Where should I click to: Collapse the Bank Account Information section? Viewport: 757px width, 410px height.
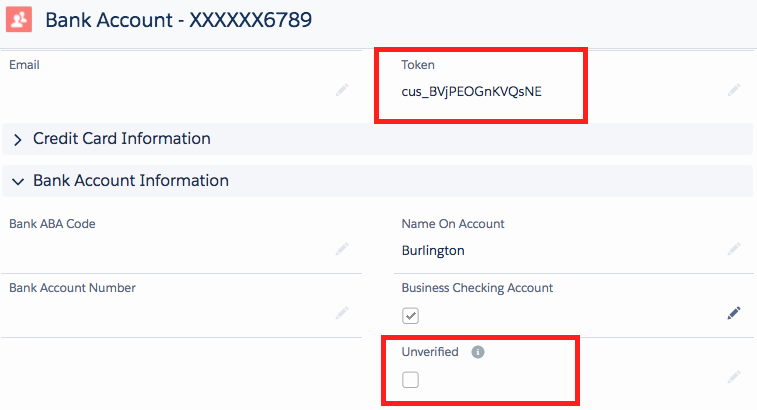point(130,181)
